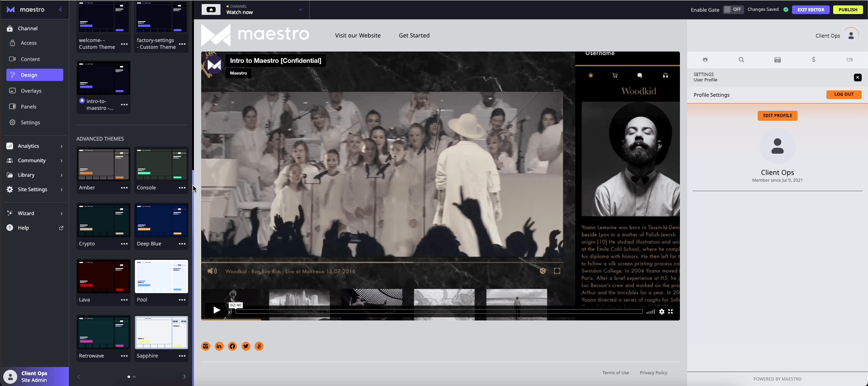Click the EDIT PROFILE button

click(x=778, y=116)
